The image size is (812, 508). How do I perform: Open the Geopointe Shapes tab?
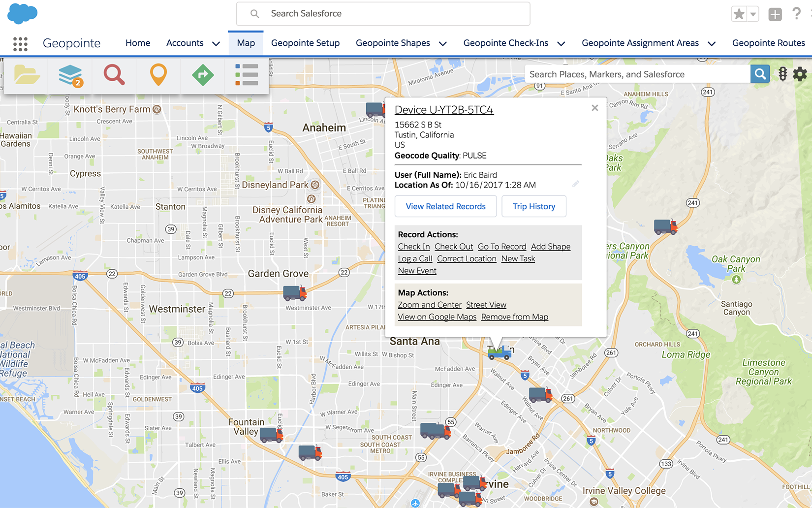point(393,43)
